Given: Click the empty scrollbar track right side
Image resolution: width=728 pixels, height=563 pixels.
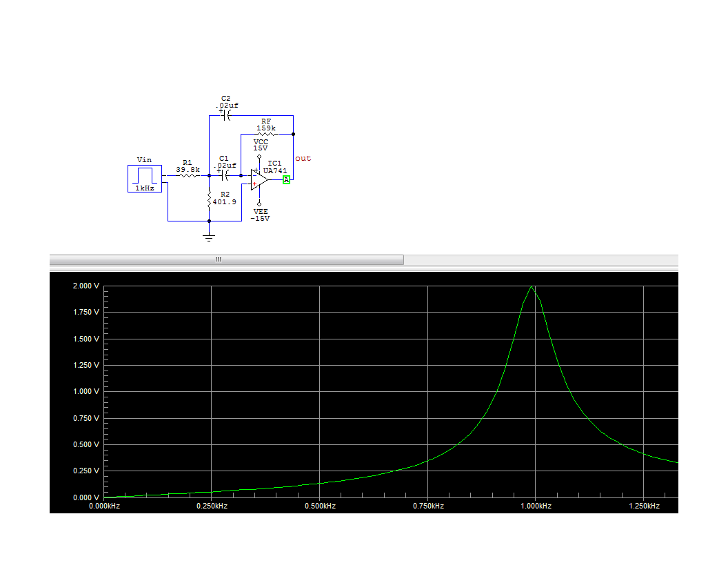Looking at the screenshot, I should click(x=541, y=259).
